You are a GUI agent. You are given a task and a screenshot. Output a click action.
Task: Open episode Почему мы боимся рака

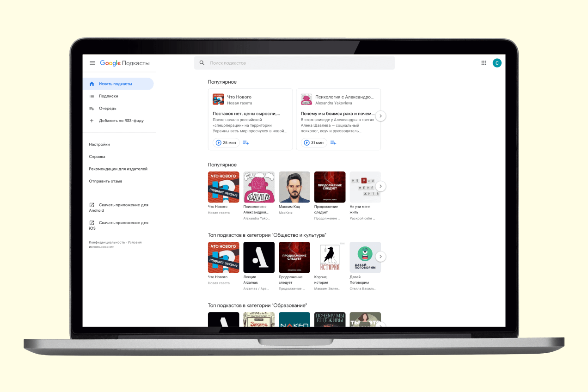pyautogui.click(x=337, y=113)
